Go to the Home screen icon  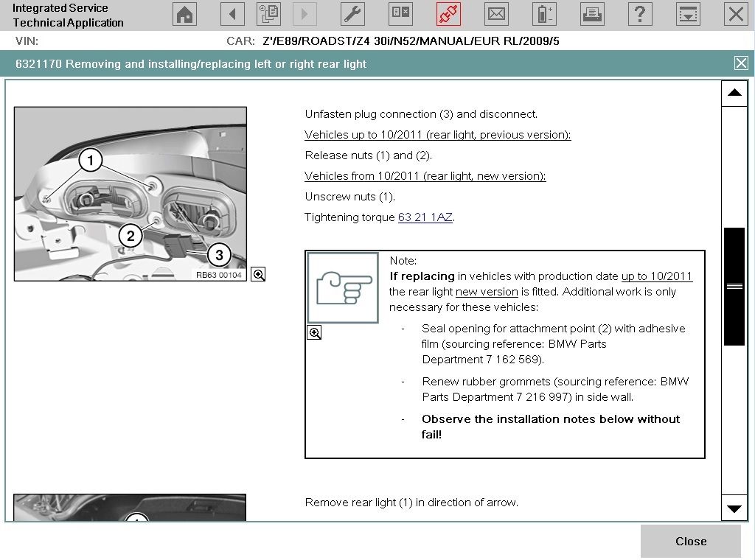(x=185, y=14)
